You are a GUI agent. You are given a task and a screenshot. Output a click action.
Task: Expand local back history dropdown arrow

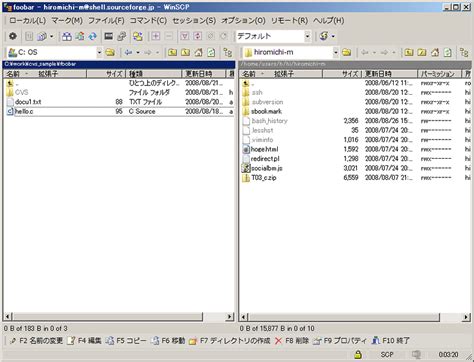click(138, 52)
